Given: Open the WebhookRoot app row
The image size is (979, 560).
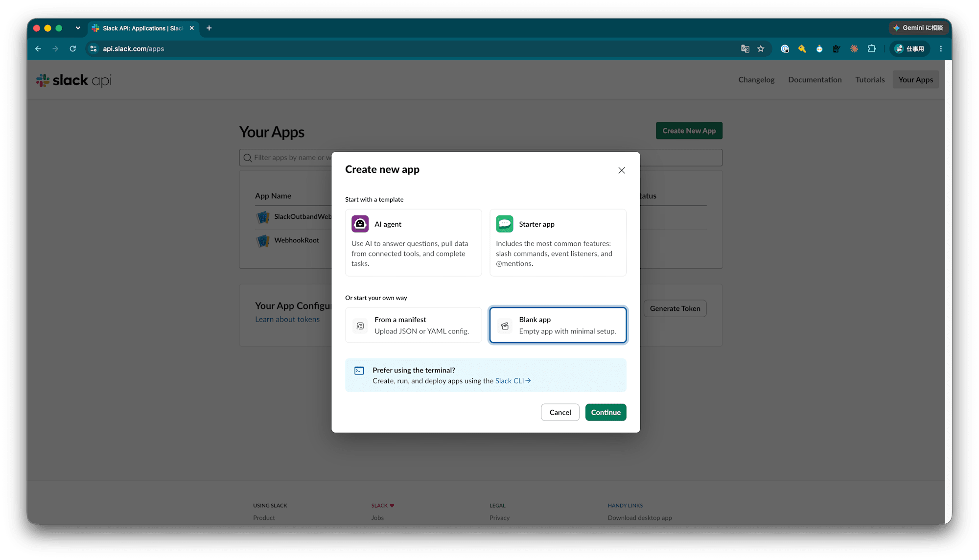Looking at the screenshot, I should click(x=297, y=240).
